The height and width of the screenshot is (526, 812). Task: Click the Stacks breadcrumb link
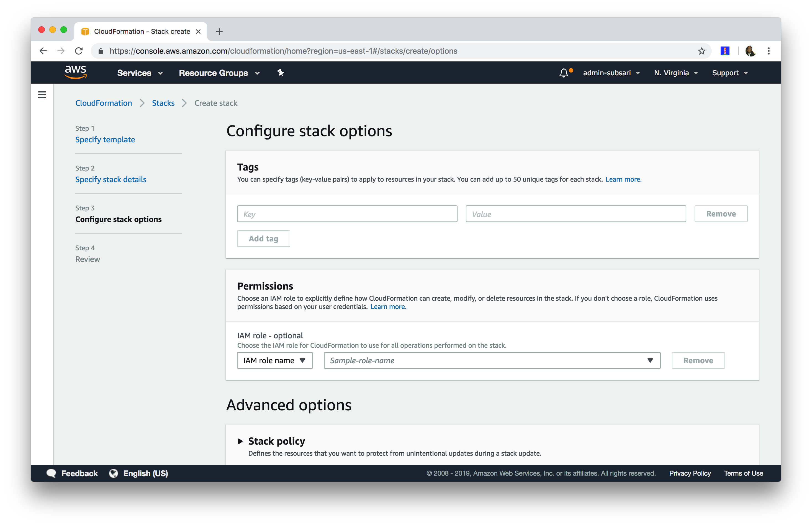163,103
